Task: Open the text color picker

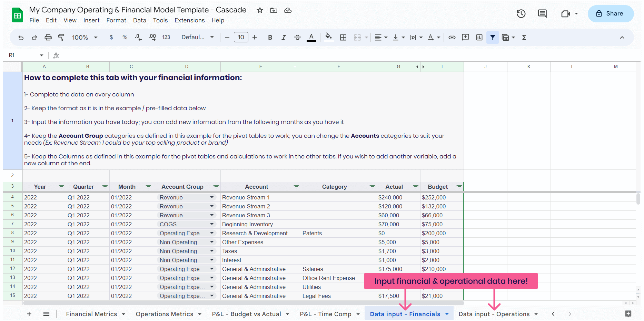Action: [311, 37]
